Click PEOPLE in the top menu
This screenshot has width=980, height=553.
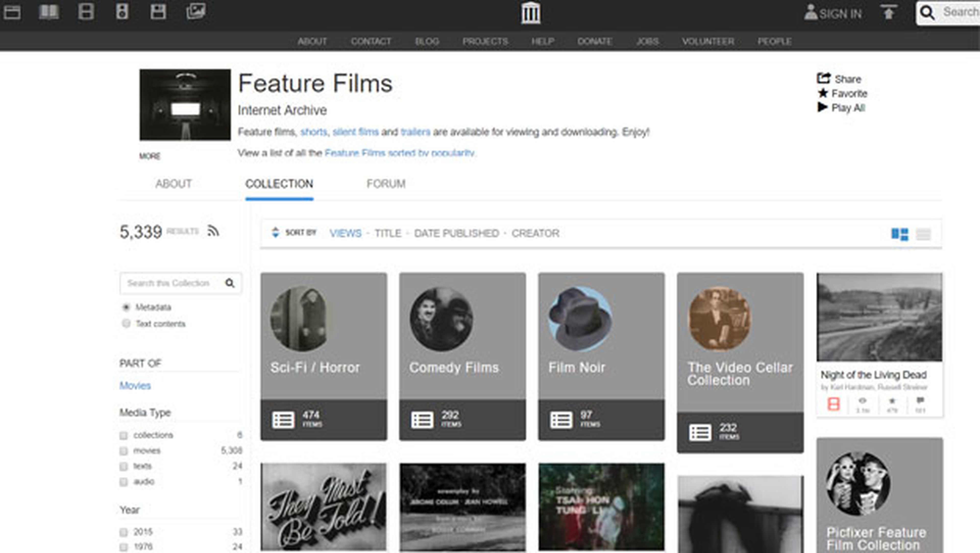[775, 41]
